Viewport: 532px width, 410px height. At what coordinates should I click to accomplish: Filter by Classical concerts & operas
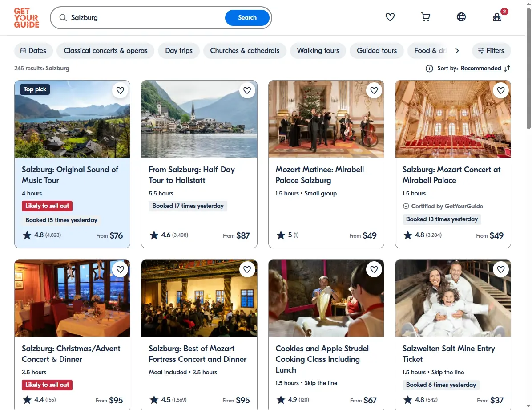pyautogui.click(x=105, y=51)
